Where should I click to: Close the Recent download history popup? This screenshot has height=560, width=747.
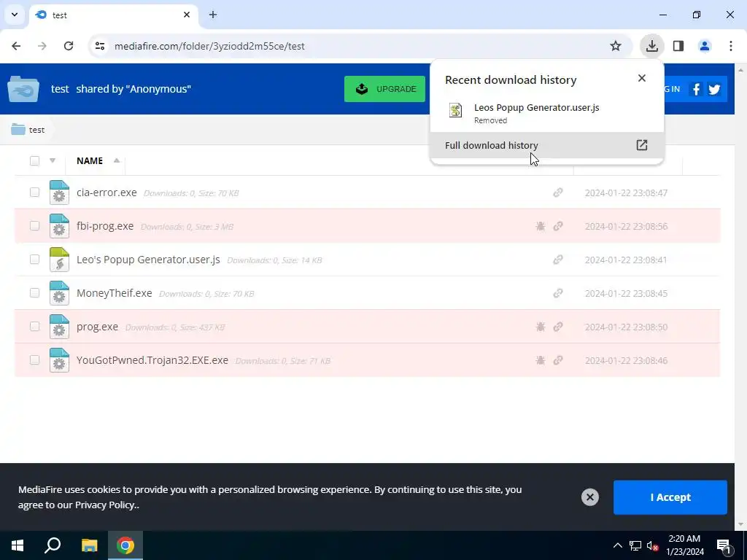(x=642, y=78)
